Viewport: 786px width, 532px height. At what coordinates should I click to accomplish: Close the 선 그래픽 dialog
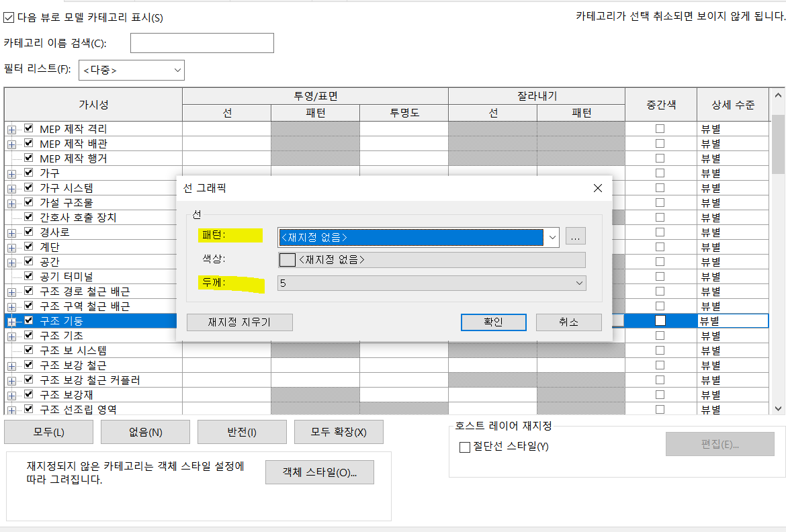pyautogui.click(x=597, y=188)
